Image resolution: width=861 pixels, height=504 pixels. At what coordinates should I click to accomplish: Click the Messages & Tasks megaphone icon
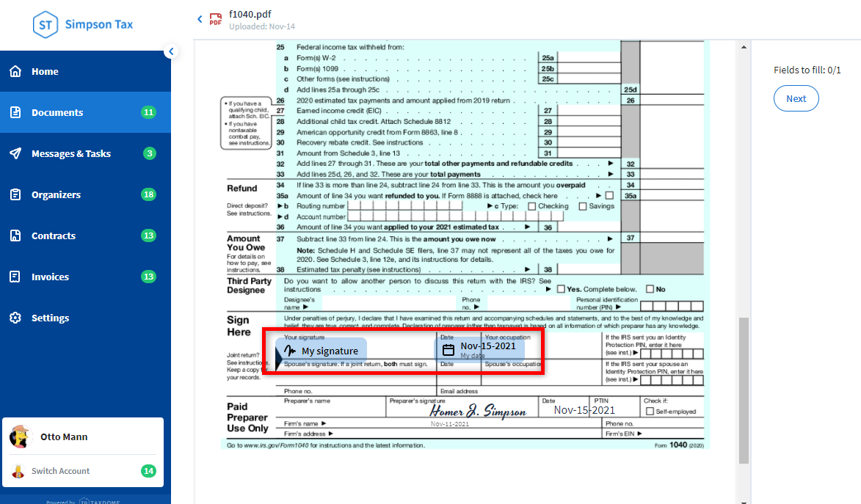click(15, 153)
